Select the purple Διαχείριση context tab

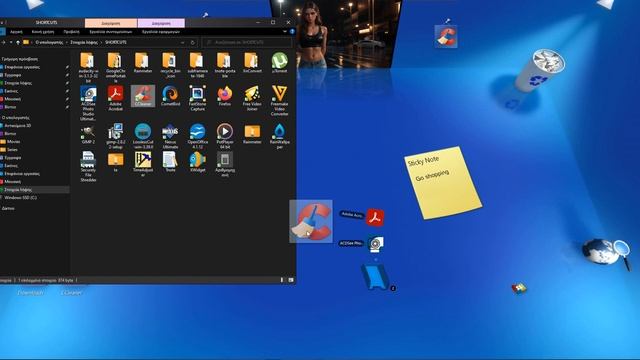point(161,23)
